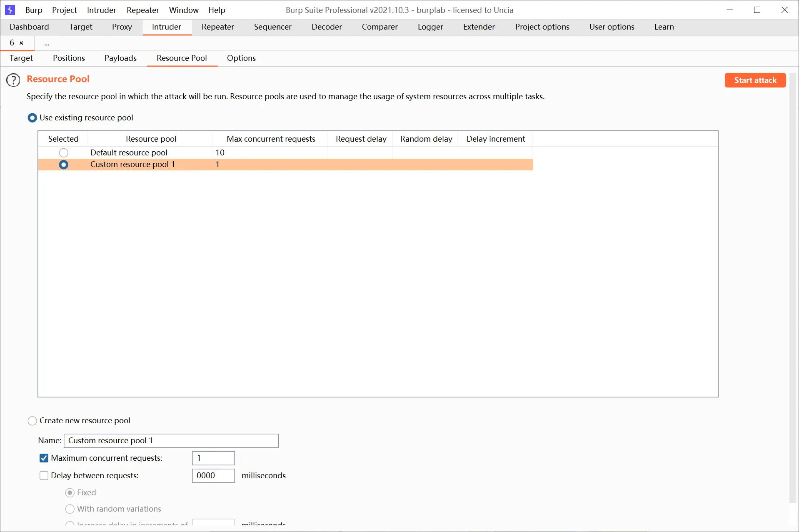Open the Project options tab
This screenshot has height=532, width=799.
click(542, 27)
